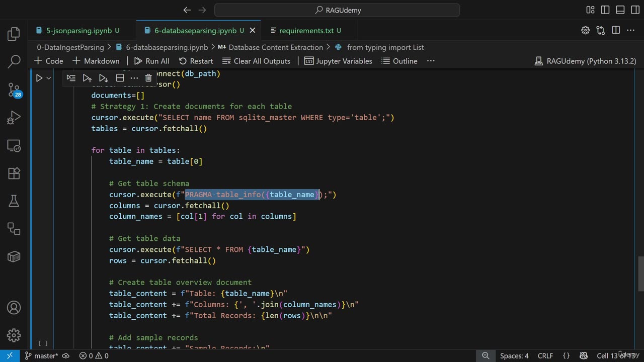644x362 pixels.
Task: Click 'rows = cursor.fetchall()' line
Action: (x=163, y=260)
